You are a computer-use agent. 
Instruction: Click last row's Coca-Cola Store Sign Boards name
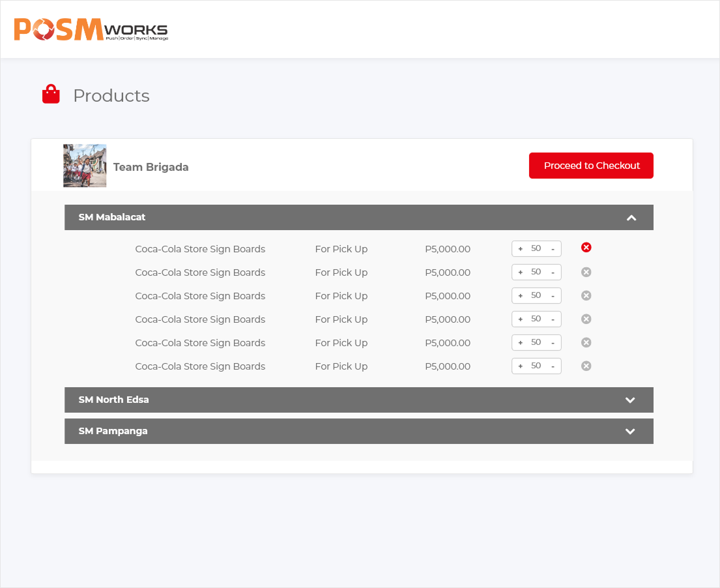pos(200,366)
